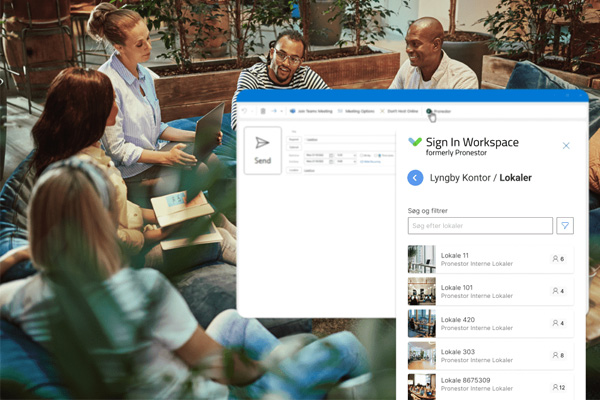Click the trash can delete icon
Screen dimensions: 600x400
263,111
